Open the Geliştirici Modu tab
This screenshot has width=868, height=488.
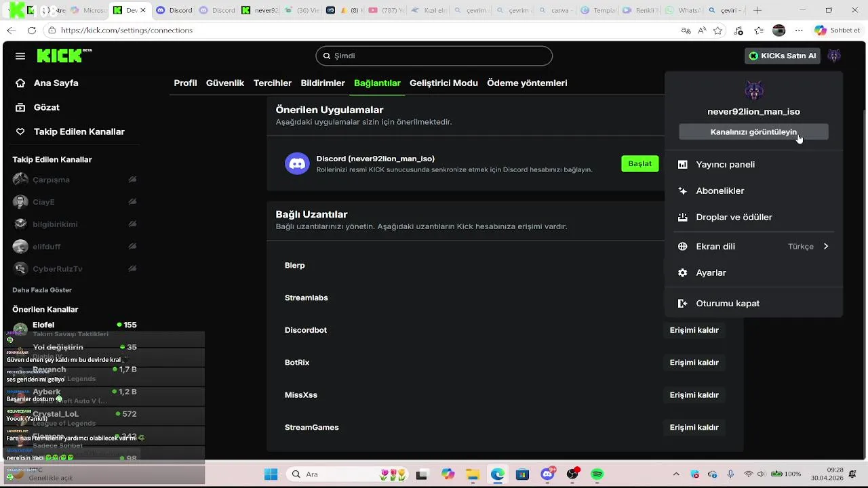443,83
